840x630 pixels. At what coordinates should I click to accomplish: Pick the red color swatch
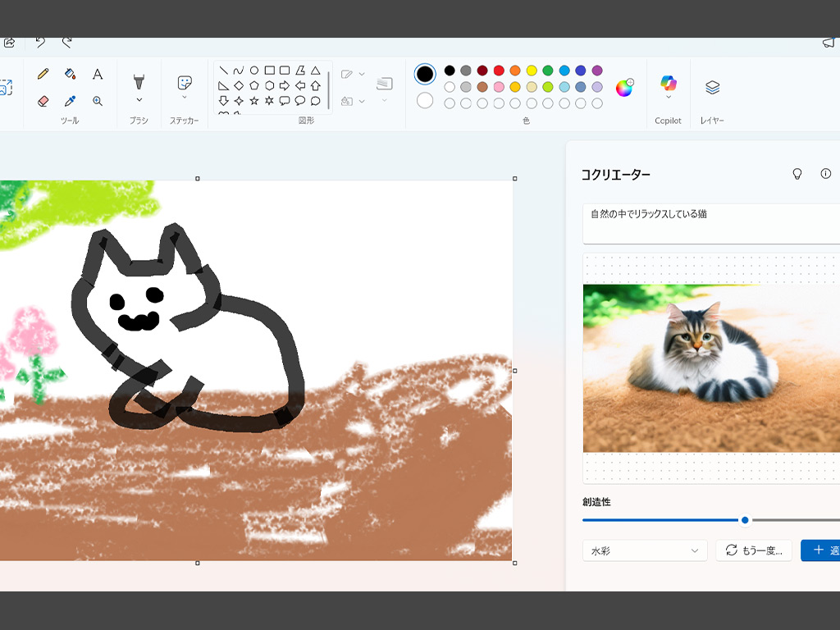[x=499, y=71]
